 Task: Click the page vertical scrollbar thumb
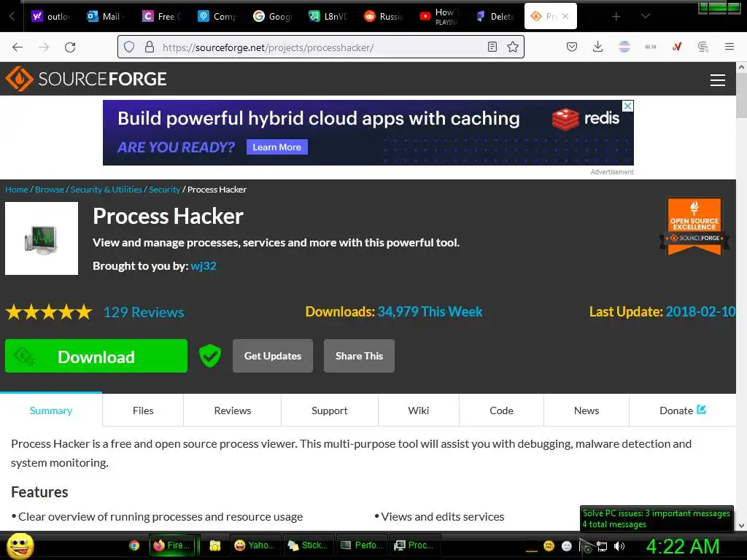tap(741, 96)
